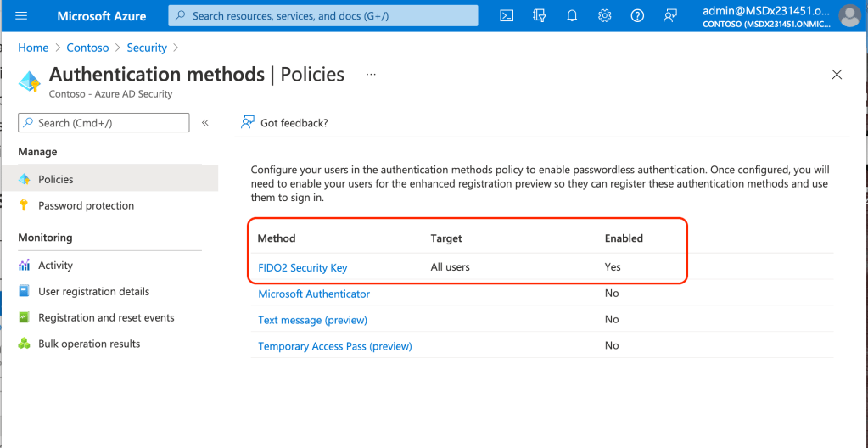The width and height of the screenshot is (868, 448).
Task: Open the Microsoft Authenticator method link
Action: point(314,294)
